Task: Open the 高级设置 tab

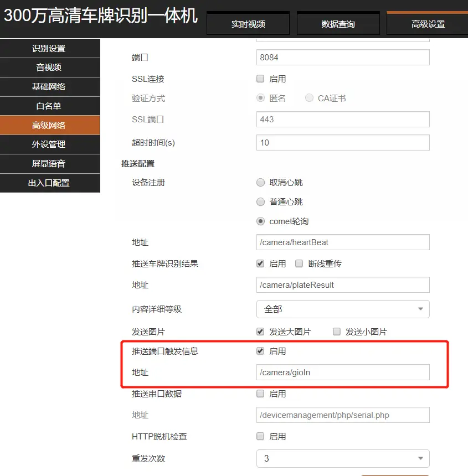Action: click(x=428, y=24)
